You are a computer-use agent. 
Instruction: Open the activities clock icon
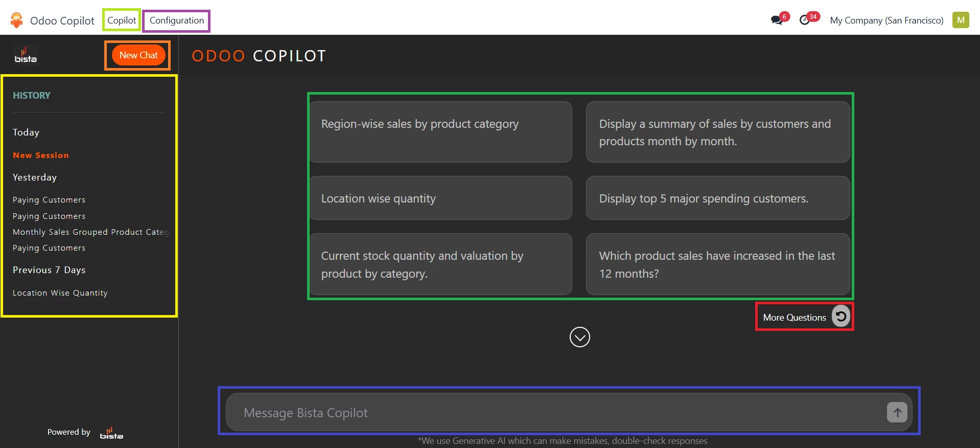(805, 20)
